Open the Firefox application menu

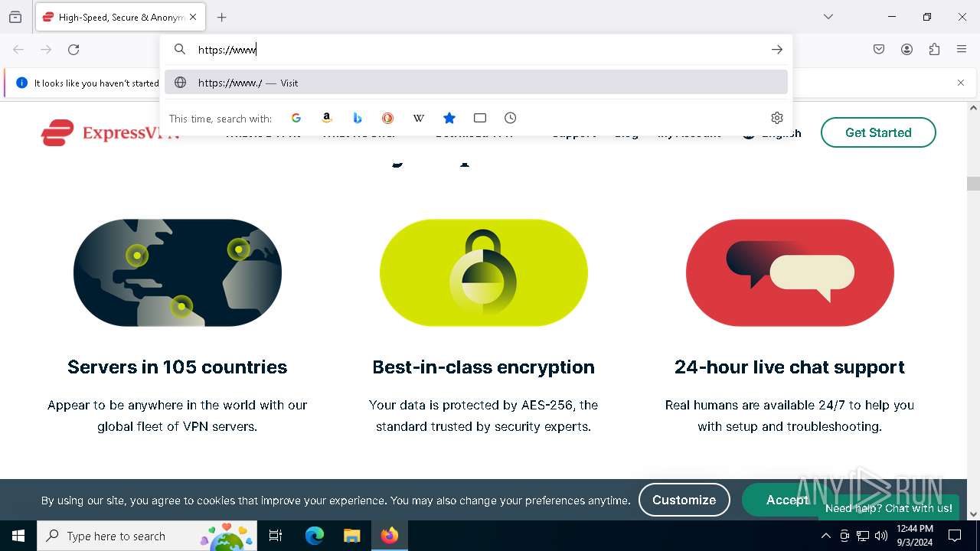pyautogui.click(x=962, y=50)
